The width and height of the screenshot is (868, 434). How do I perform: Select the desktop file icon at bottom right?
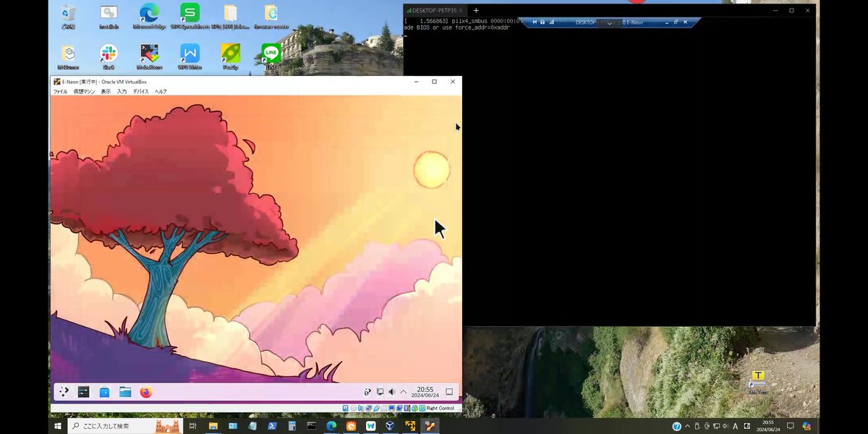click(758, 382)
